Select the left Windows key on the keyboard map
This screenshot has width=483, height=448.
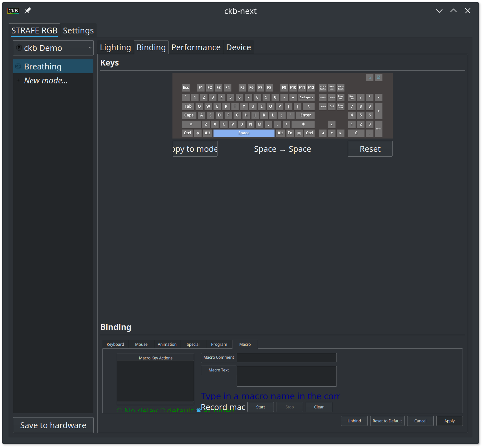click(x=198, y=133)
